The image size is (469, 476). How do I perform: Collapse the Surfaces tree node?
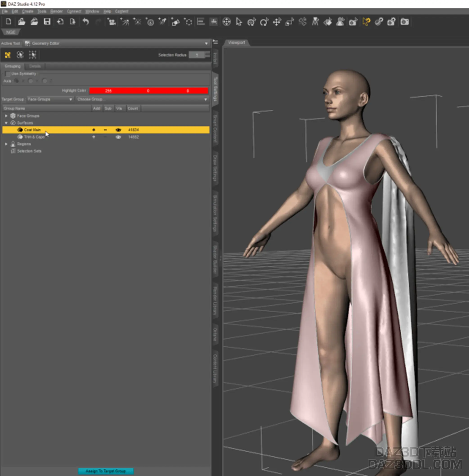[6, 123]
